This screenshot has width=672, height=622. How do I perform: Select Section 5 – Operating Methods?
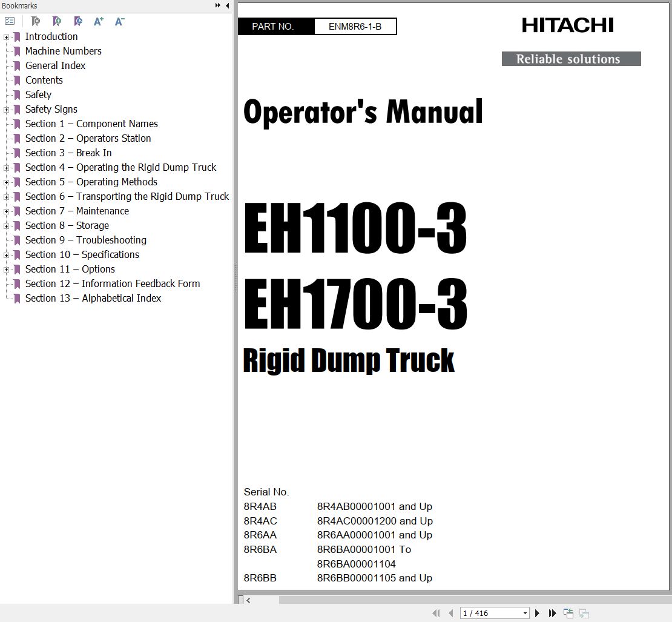tap(91, 182)
